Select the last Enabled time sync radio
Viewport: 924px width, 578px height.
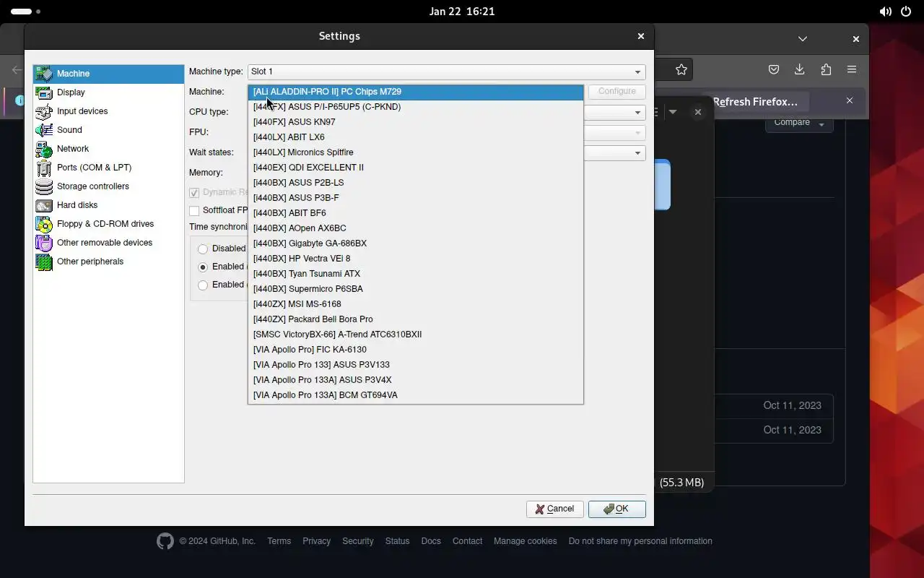pos(203,285)
